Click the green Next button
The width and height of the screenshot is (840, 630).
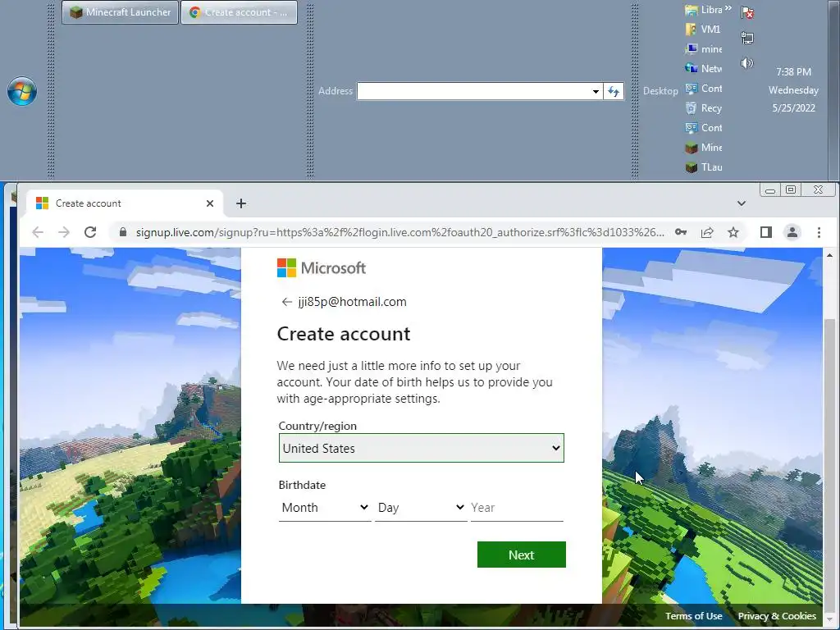(521, 555)
